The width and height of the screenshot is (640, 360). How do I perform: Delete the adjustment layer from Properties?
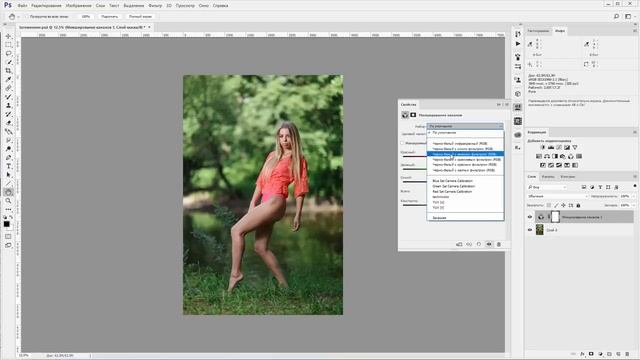pyautogui.click(x=499, y=244)
